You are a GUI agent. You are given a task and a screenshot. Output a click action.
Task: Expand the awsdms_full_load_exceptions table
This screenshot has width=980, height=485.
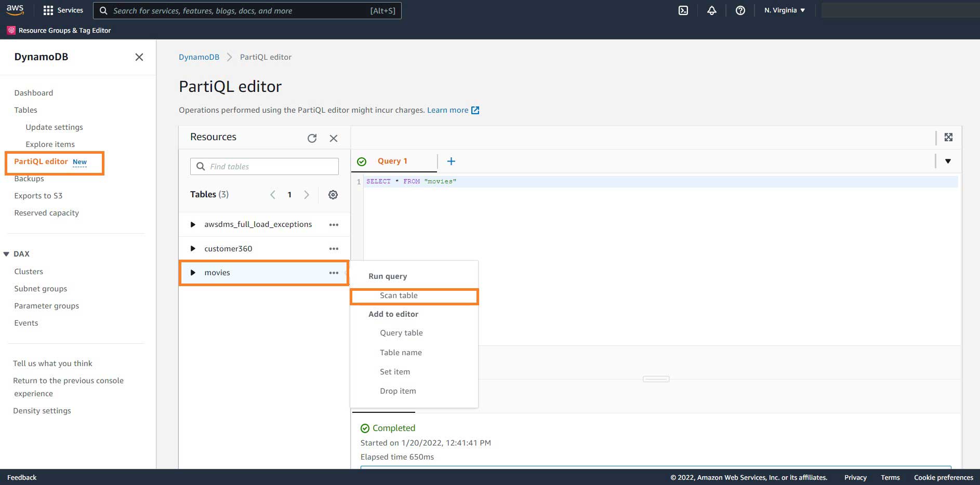tap(193, 225)
